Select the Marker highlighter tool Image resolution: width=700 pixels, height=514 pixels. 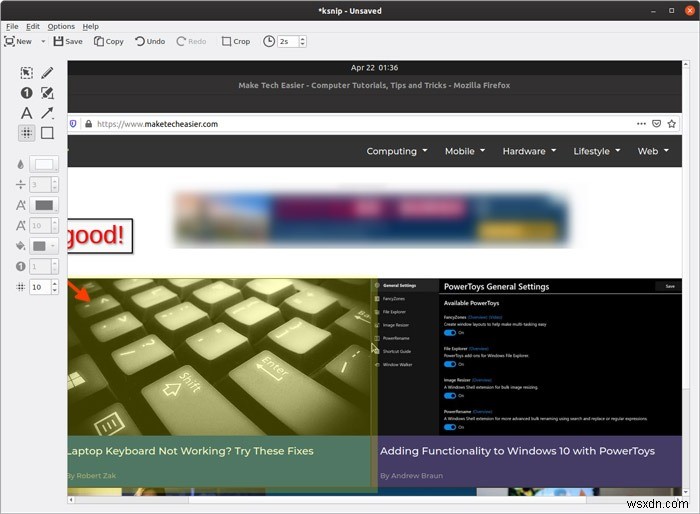pyautogui.click(x=47, y=93)
